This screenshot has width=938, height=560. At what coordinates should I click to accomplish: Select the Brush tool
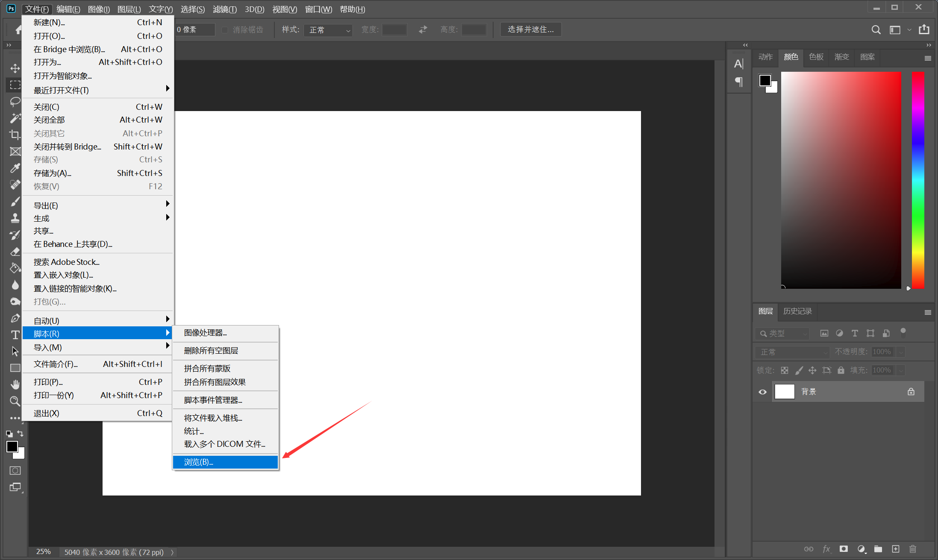click(15, 201)
